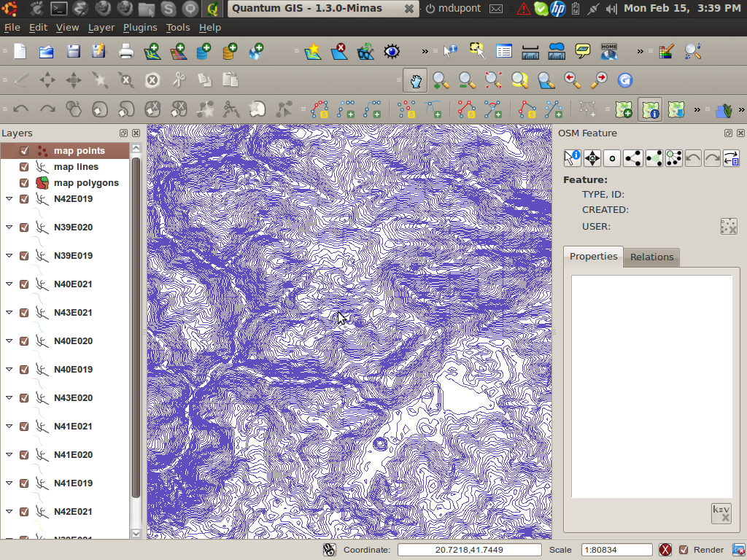Click the New Bookmark star icon
The image size is (747, 560).
coord(313,51)
